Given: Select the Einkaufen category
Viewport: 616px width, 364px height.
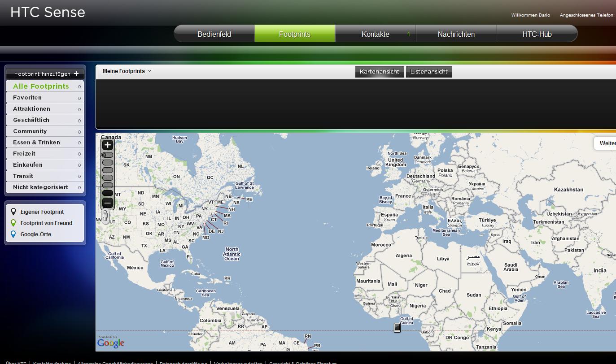Looking at the screenshot, I should [45, 165].
